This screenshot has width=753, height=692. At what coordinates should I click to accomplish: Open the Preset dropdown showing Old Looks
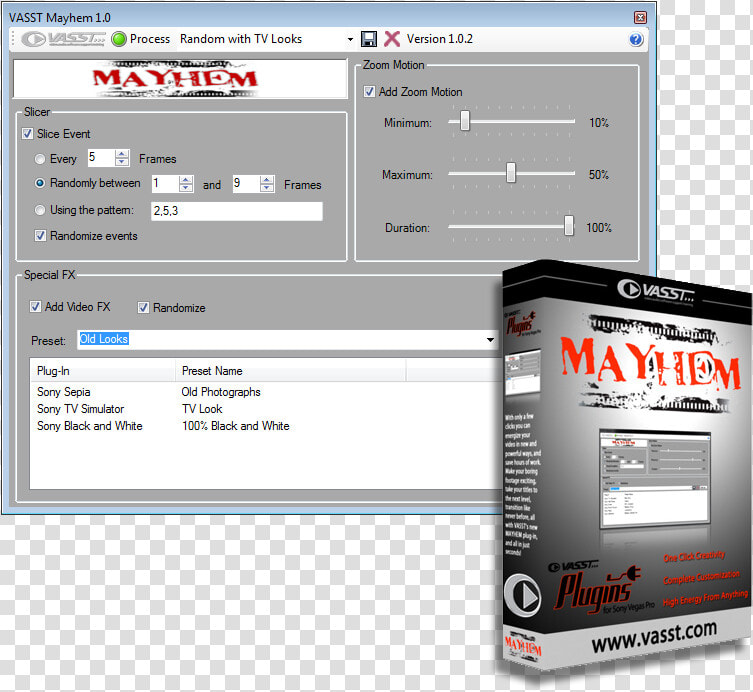coord(490,340)
